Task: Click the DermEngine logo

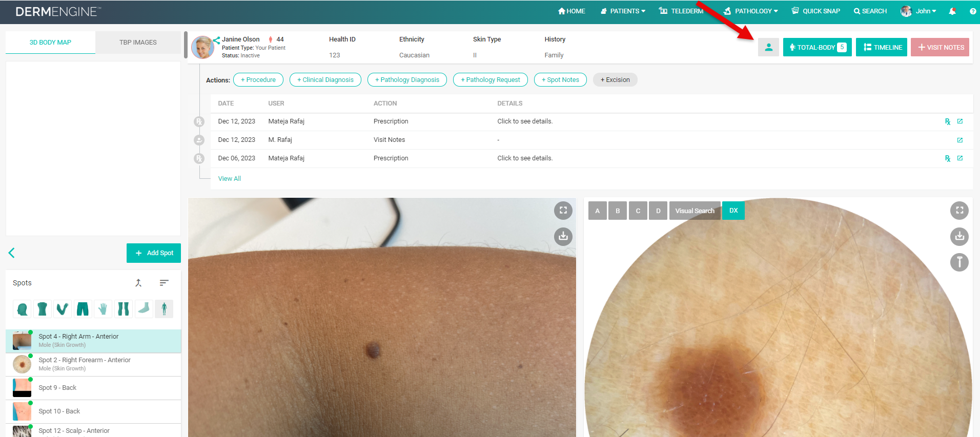Action: 58,11
